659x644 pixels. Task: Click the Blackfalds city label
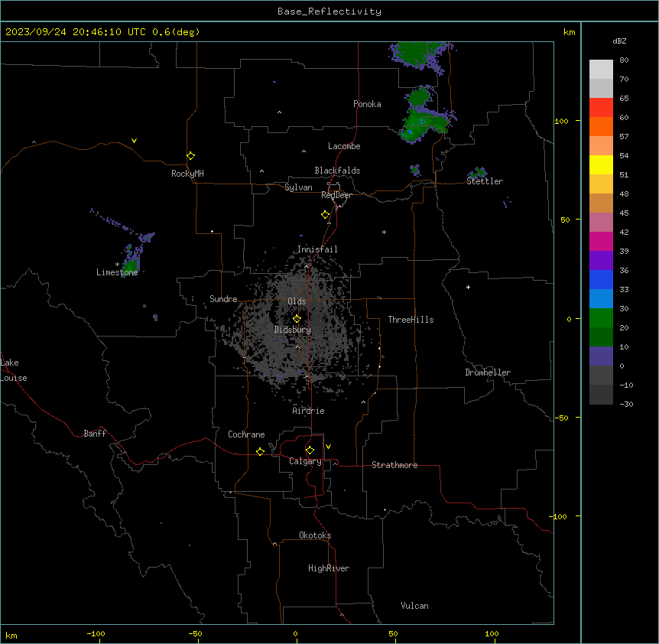(337, 171)
